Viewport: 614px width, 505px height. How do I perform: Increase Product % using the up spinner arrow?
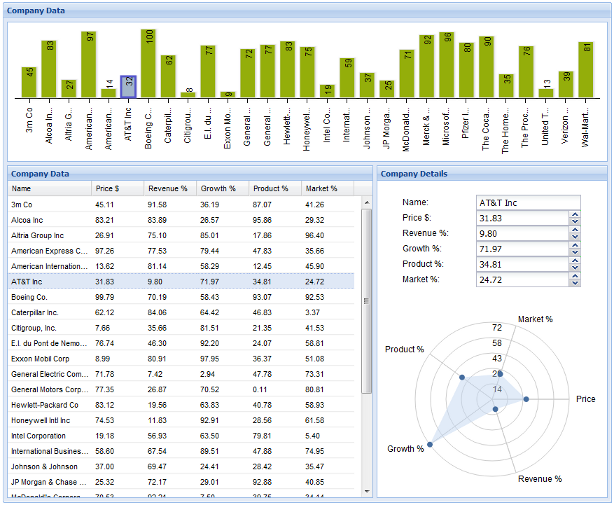[574, 260]
